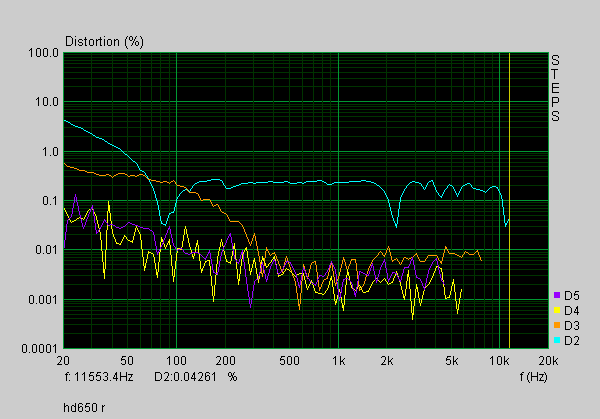Click the Distortion (%) axis title
This screenshot has height=419, width=600.
click(104, 41)
